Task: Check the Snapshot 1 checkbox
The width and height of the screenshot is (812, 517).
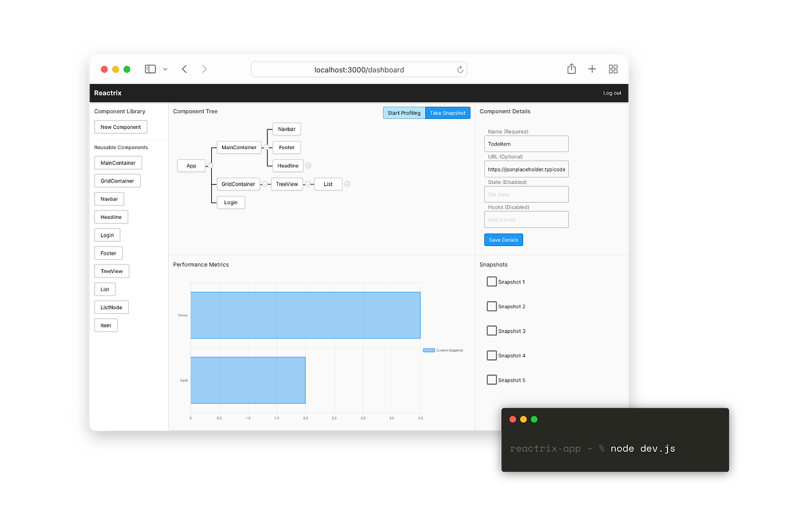Action: tap(490, 281)
